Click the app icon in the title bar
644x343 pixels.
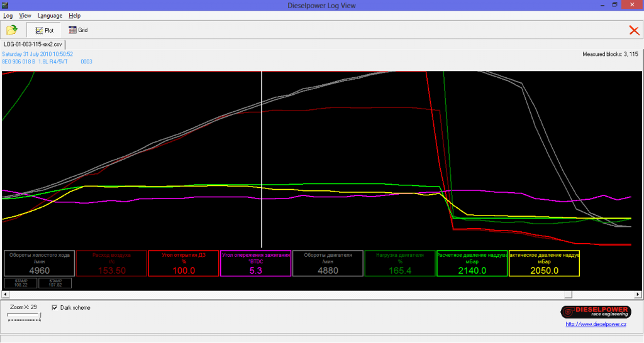coord(5,4)
